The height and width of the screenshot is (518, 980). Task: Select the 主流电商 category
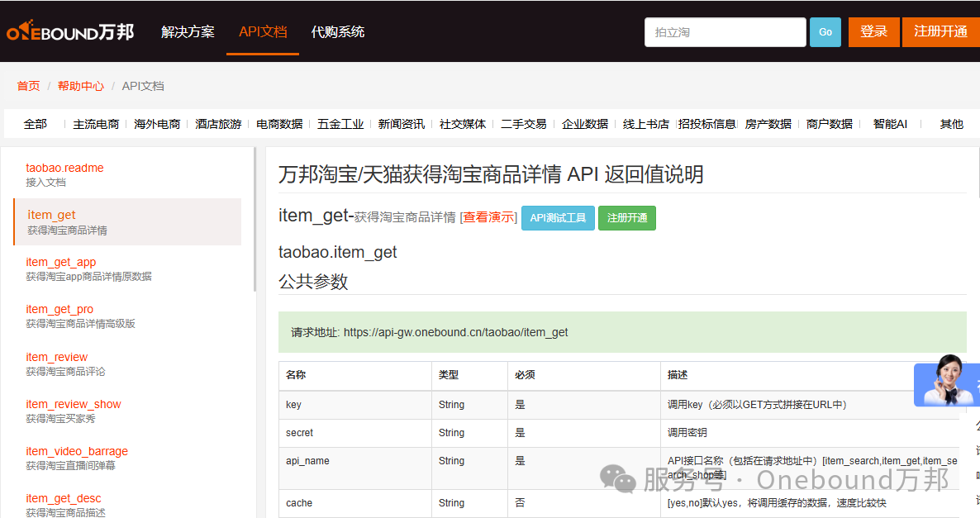[x=96, y=125]
